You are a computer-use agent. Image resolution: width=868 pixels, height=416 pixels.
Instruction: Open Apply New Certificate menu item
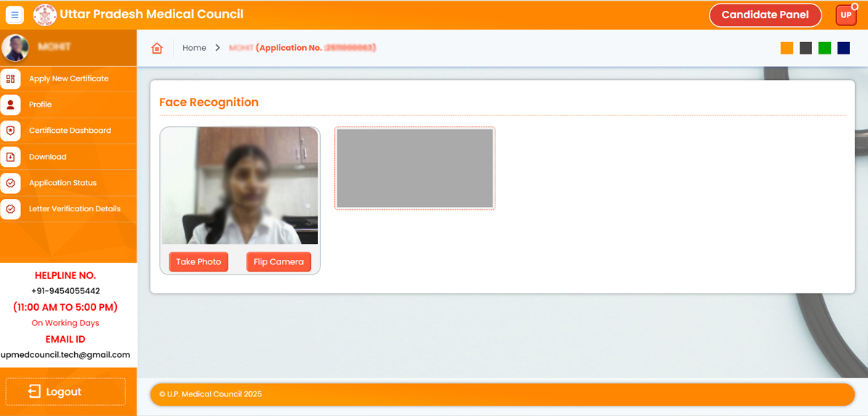pyautogui.click(x=68, y=78)
